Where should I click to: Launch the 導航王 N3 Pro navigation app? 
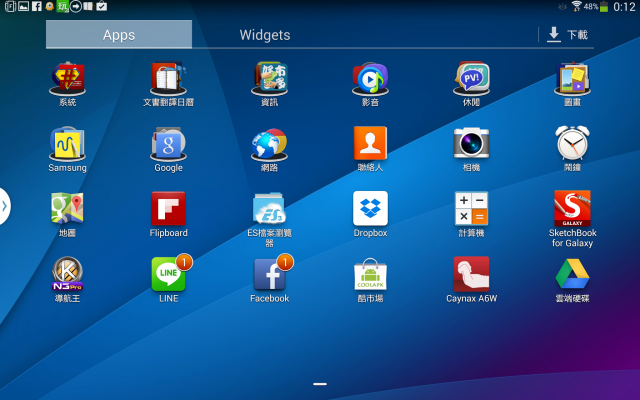coord(67,273)
